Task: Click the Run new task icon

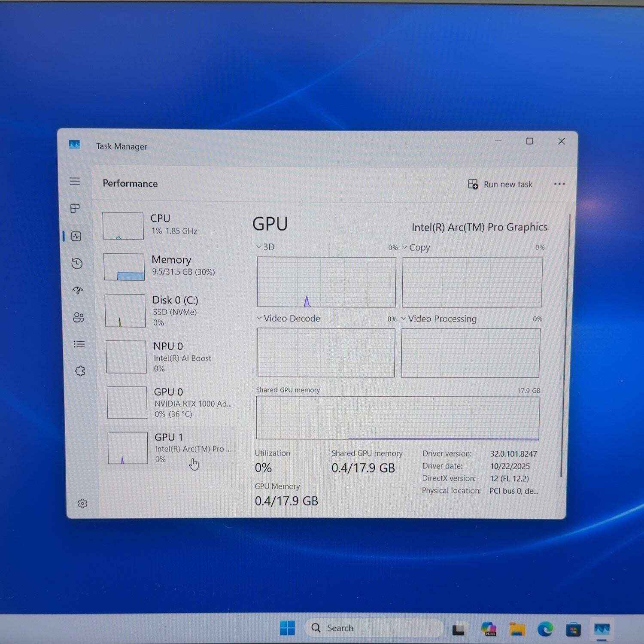Action: tap(473, 184)
